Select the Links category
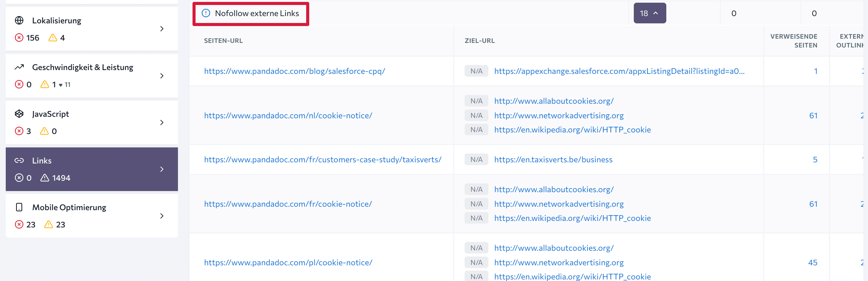868x281 pixels. coord(92,169)
